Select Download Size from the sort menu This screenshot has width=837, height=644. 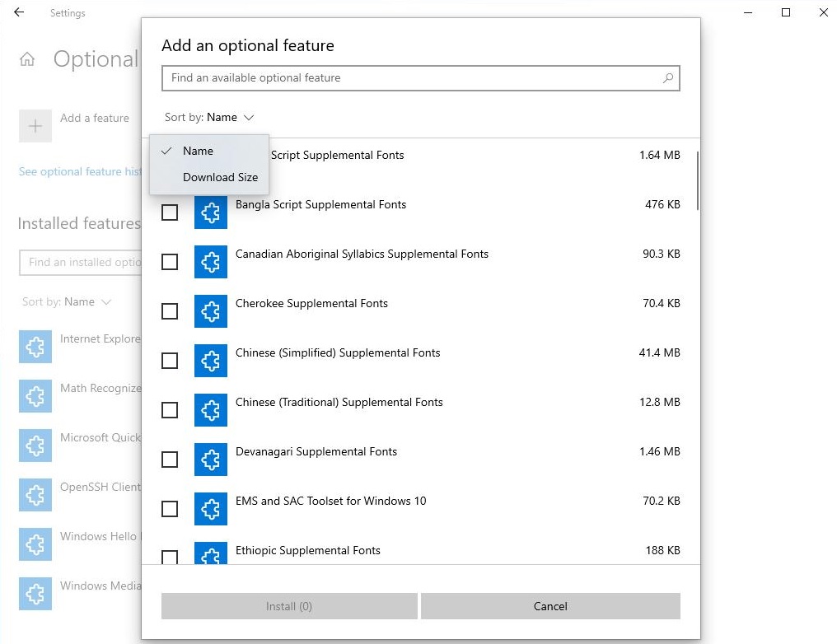[220, 177]
